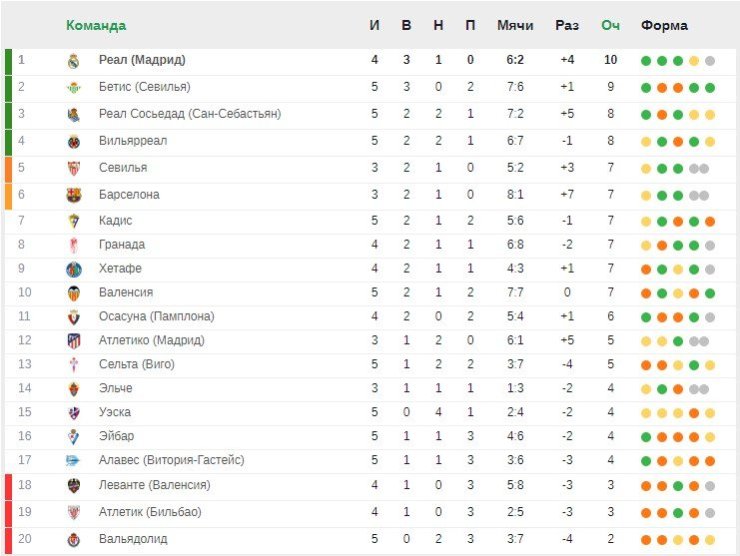Click the Atletico Madrid crest icon

(74, 341)
